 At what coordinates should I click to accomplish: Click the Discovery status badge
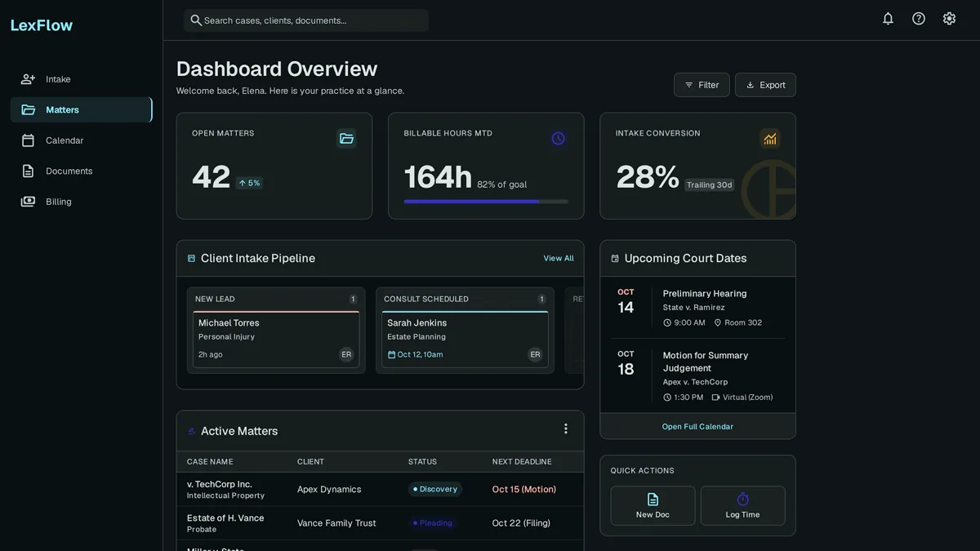[435, 489]
